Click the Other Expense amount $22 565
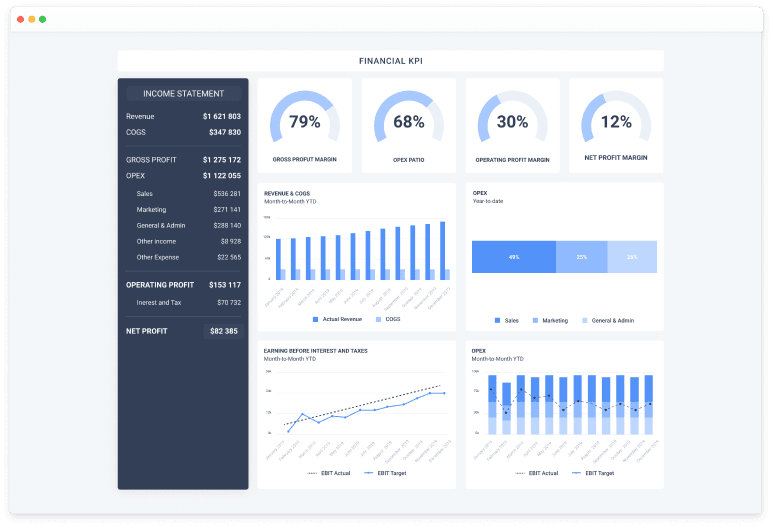 tap(229, 257)
